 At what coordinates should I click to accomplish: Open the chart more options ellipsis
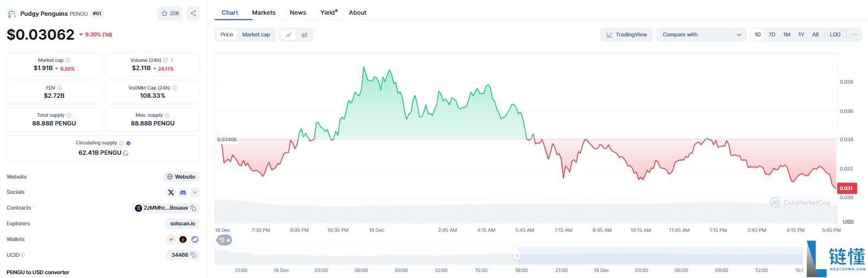854,35
